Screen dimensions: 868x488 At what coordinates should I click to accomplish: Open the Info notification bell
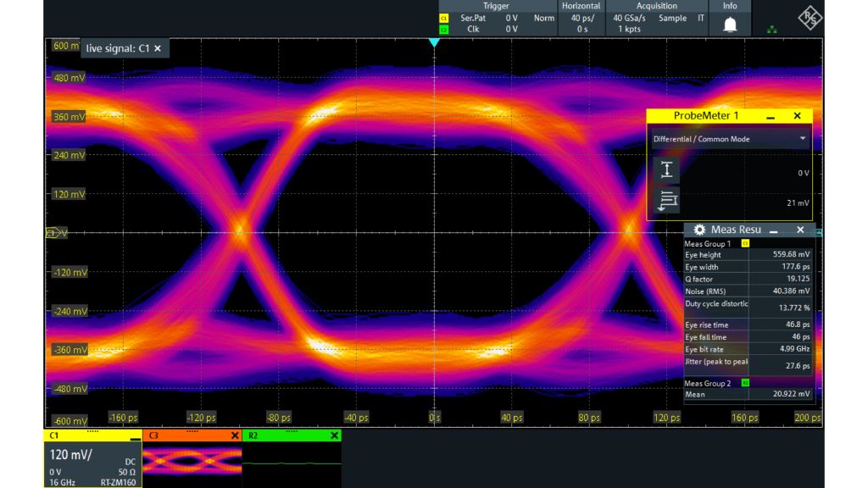(730, 24)
